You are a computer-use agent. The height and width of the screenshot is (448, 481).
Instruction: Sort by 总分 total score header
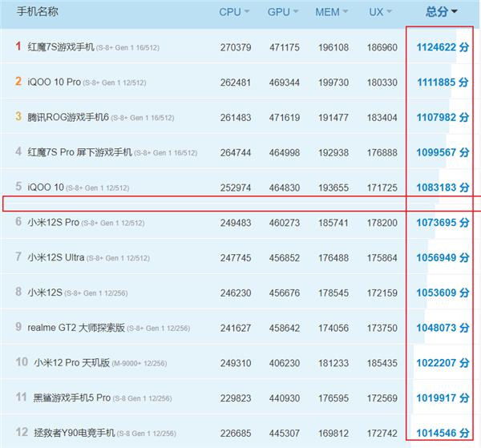point(442,12)
